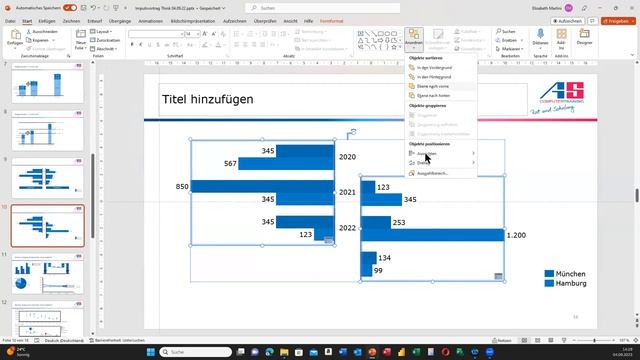Screen dimensions: 640x360
Task: Switch to slide sorter view icon
Action: point(538,340)
